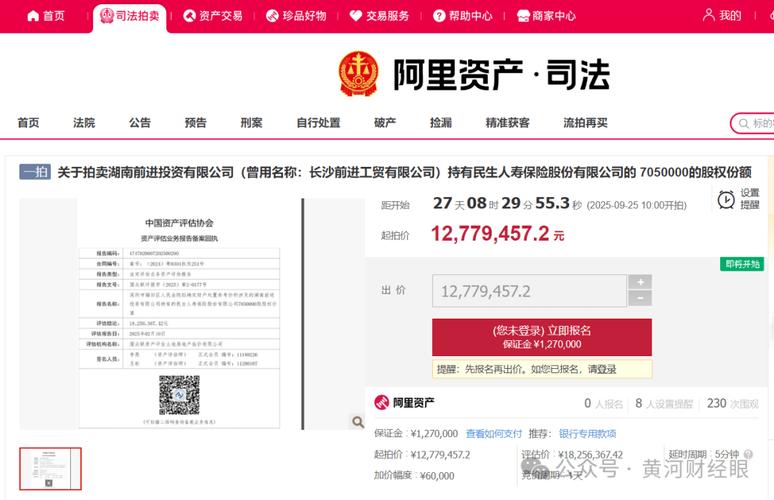The height and width of the screenshot is (500, 774).
Task: Open 资产交易 section
Action: point(213,16)
